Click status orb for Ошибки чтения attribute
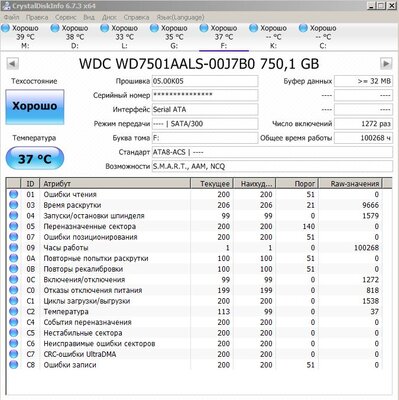The width and height of the screenshot is (399, 400). coord(14,194)
